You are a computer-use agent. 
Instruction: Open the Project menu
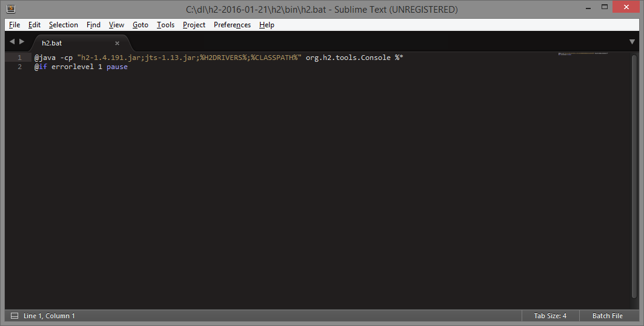pyautogui.click(x=194, y=25)
